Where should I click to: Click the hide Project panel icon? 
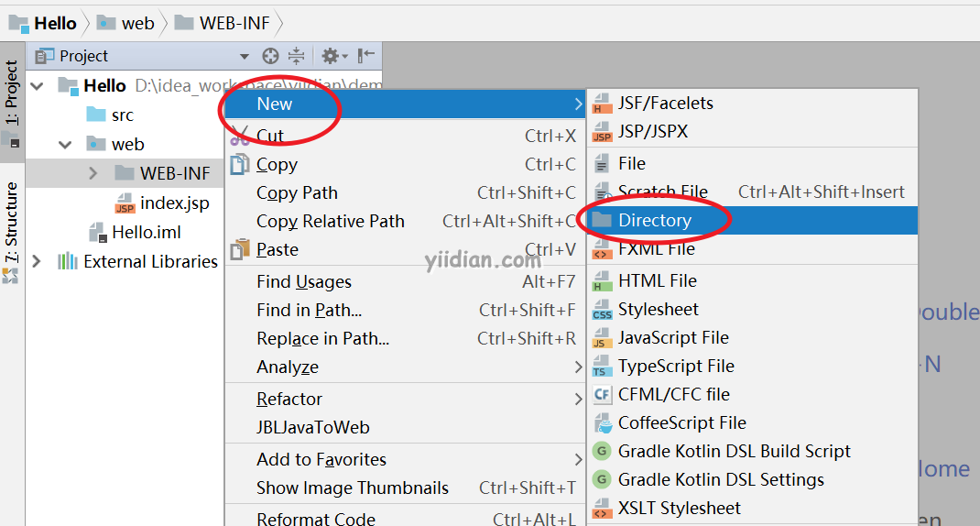(366, 56)
